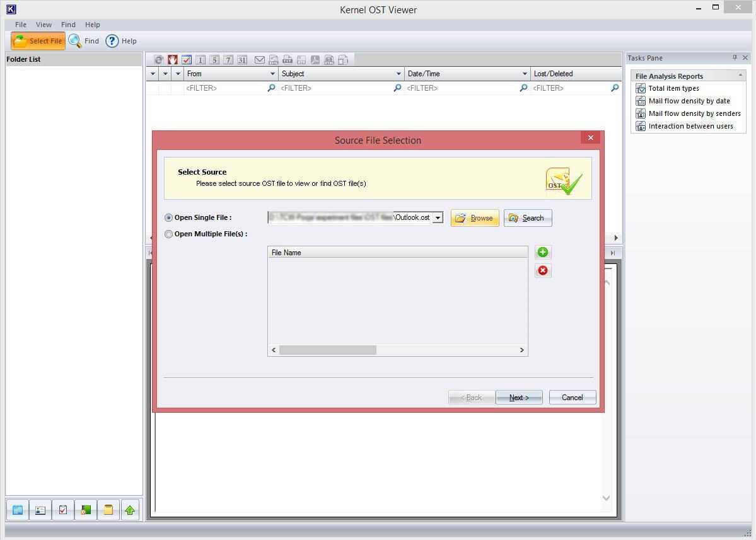Open Tasks view in bottom navigation
This screenshot has height=540, width=756.
tap(62, 510)
